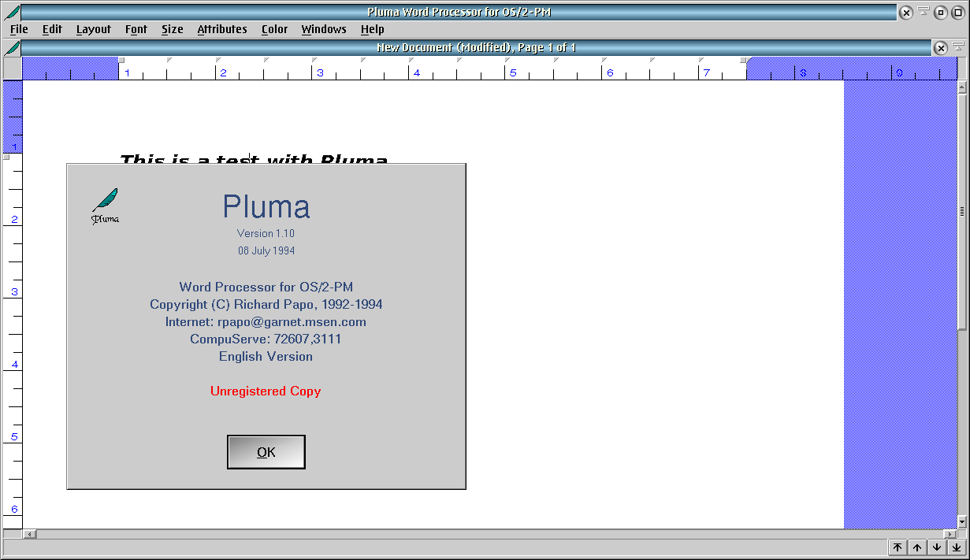The width and height of the screenshot is (970, 560).
Task: Jump to first page with top-bar arrow
Action: [x=898, y=547]
